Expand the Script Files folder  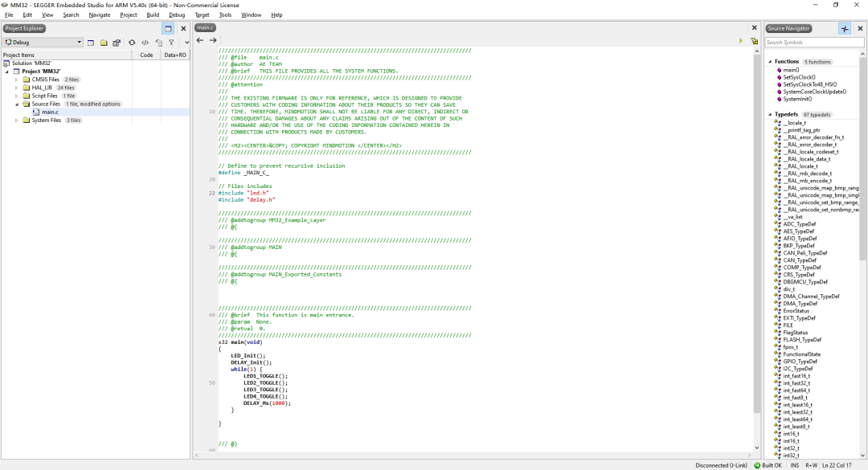click(x=17, y=96)
